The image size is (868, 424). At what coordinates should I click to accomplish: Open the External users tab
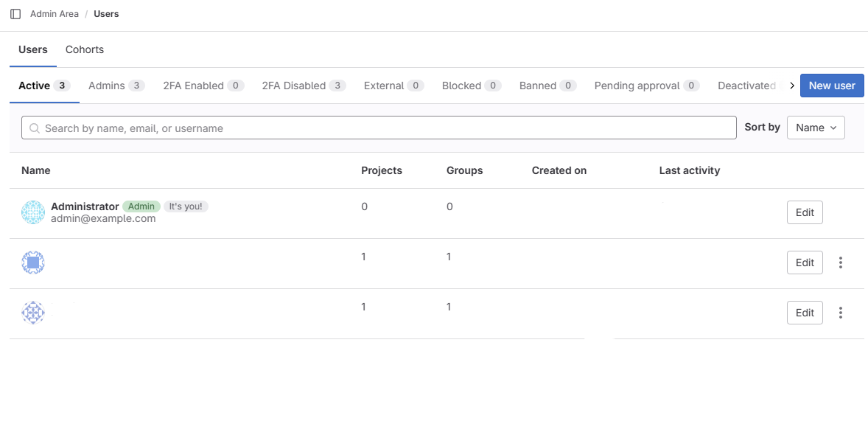(x=394, y=86)
